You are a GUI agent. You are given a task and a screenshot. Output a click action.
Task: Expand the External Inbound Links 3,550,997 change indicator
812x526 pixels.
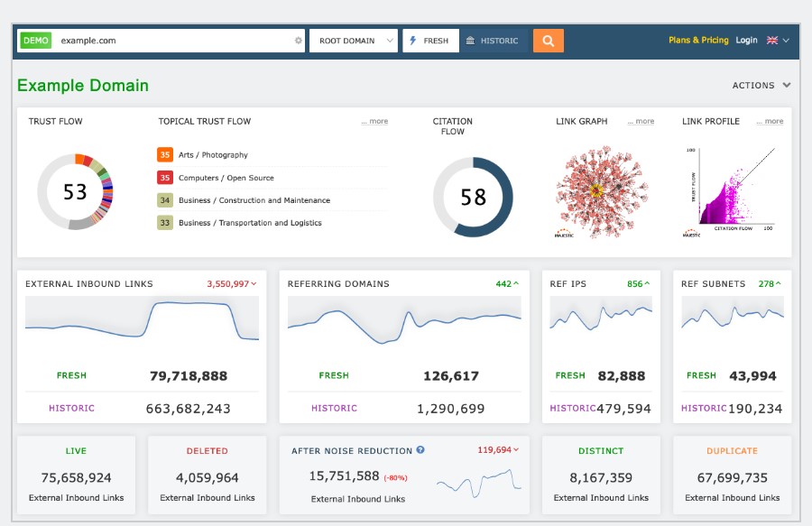232,284
